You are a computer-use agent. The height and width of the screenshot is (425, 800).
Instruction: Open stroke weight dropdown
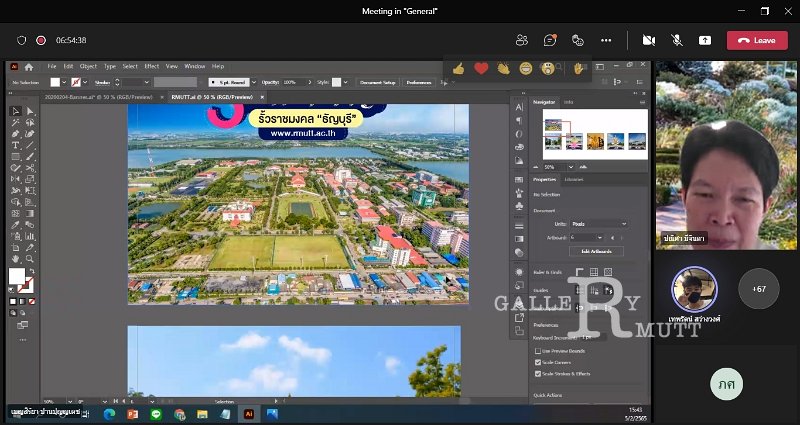146,82
